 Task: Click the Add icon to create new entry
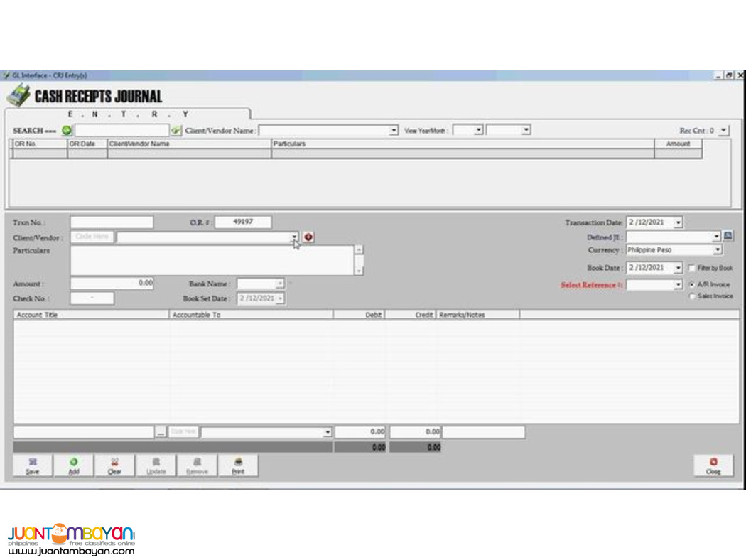point(73,465)
